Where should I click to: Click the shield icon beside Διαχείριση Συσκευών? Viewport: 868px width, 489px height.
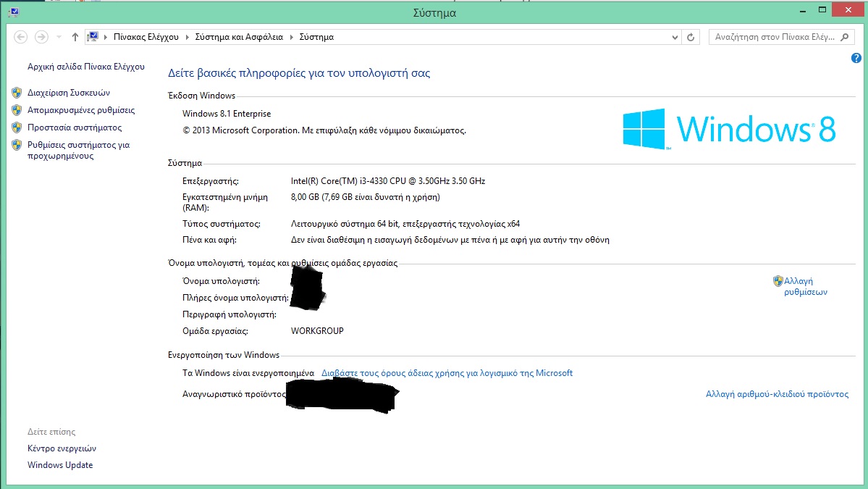click(x=17, y=93)
